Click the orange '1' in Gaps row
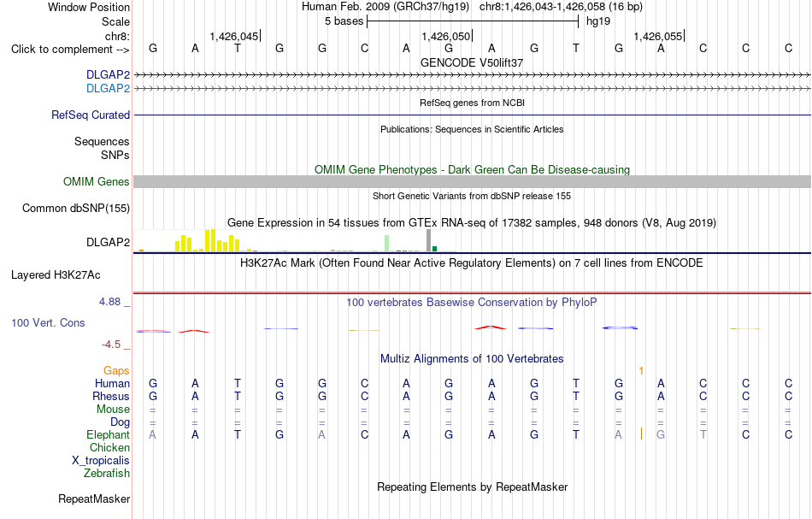Image resolution: width=812 pixels, height=519 pixels. [641, 370]
